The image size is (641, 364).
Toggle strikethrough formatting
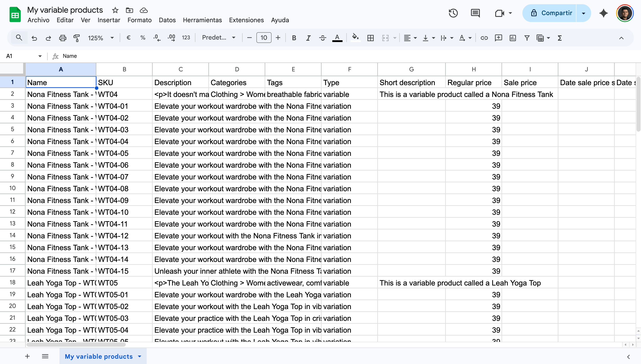(x=323, y=38)
